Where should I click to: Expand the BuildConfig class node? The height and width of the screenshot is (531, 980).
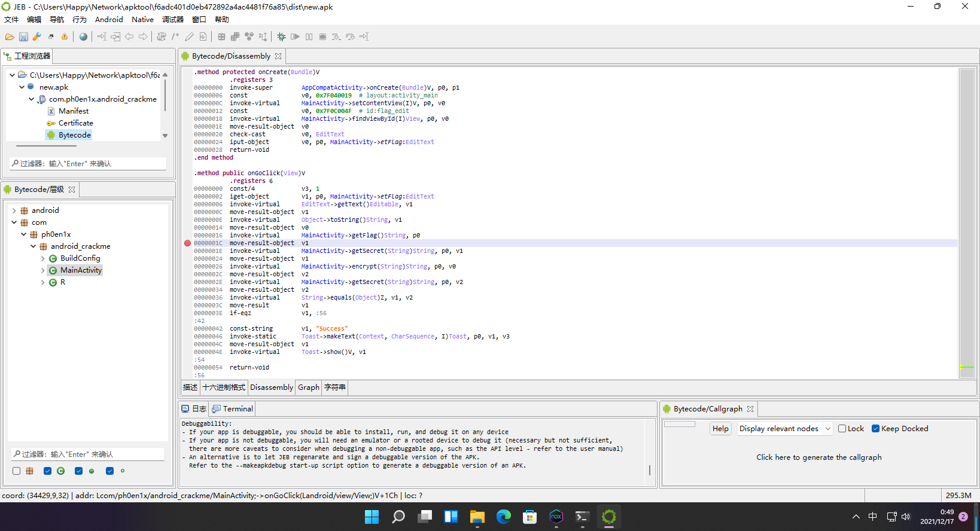42,258
